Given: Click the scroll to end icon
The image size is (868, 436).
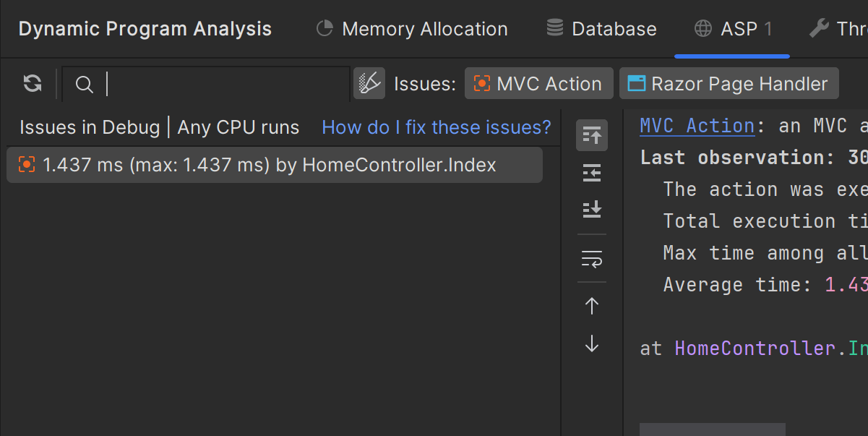Looking at the screenshot, I should click(x=592, y=210).
